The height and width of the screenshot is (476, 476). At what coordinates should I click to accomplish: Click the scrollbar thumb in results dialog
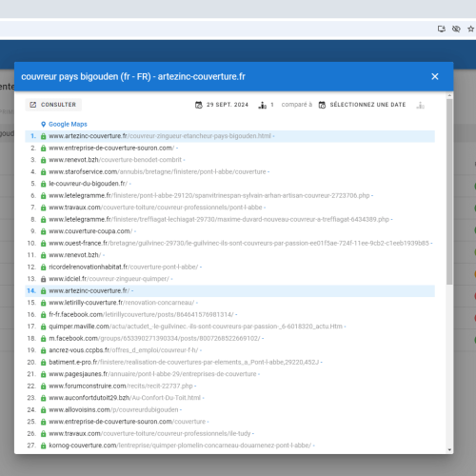pos(449,191)
